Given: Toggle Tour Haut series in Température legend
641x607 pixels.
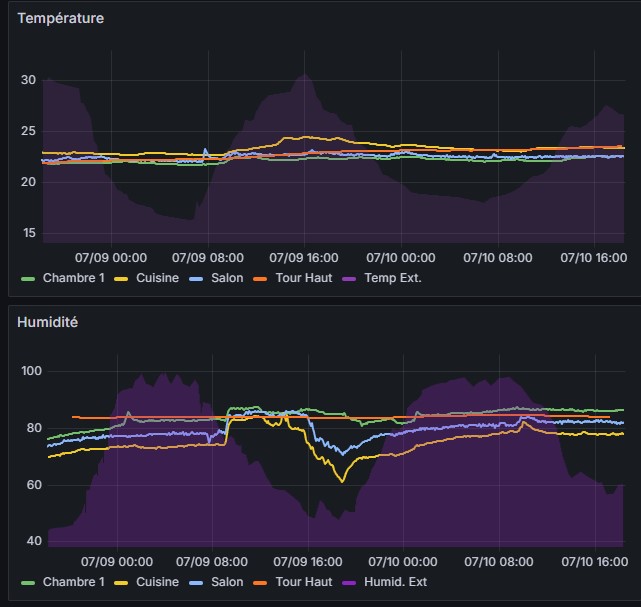Looking at the screenshot, I should pos(304,278).
